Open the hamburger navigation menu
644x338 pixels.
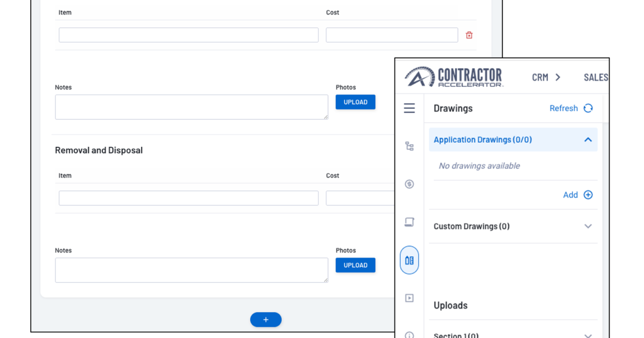[x=409, y=108]
